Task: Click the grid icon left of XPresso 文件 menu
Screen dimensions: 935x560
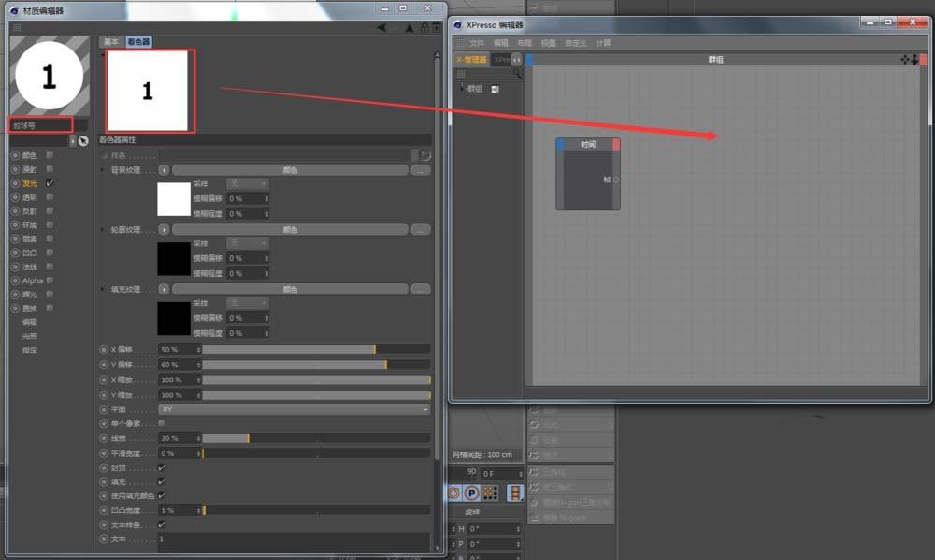Action: 462,42
